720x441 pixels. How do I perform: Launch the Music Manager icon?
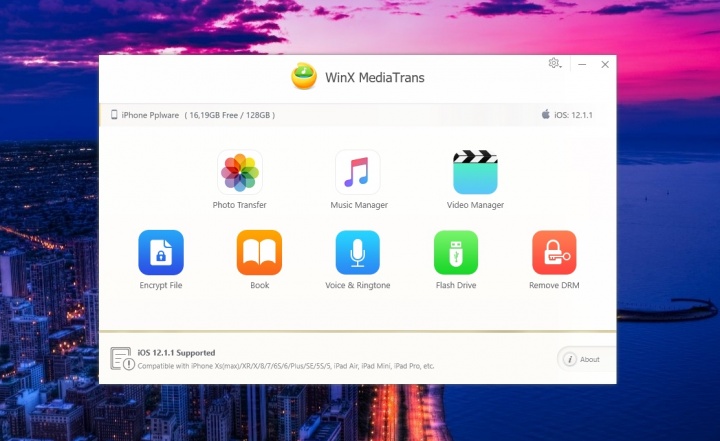(358, 172)
